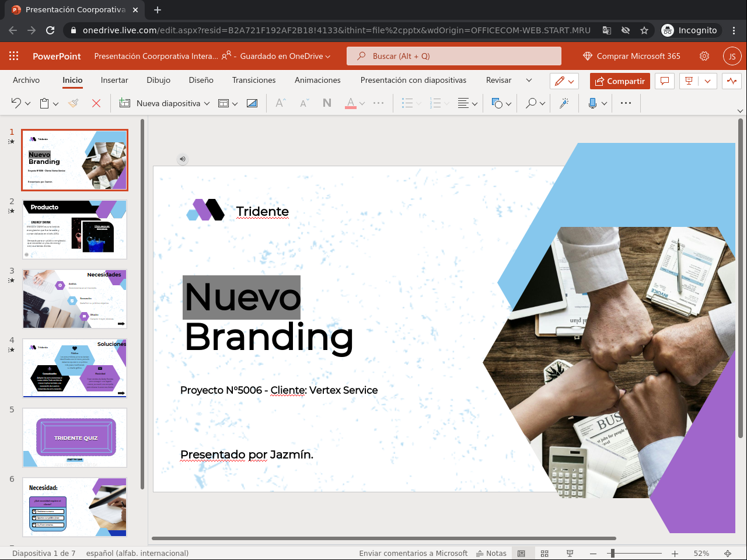
Task: Open the font color dropdown arrow
Action: tap(362, 103)
